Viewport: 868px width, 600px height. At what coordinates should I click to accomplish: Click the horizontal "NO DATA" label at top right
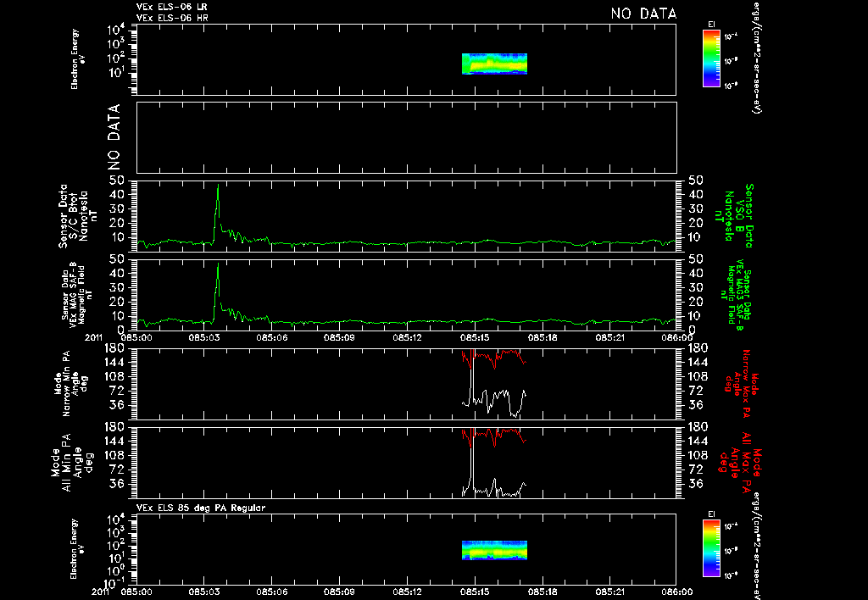[644, 14]
